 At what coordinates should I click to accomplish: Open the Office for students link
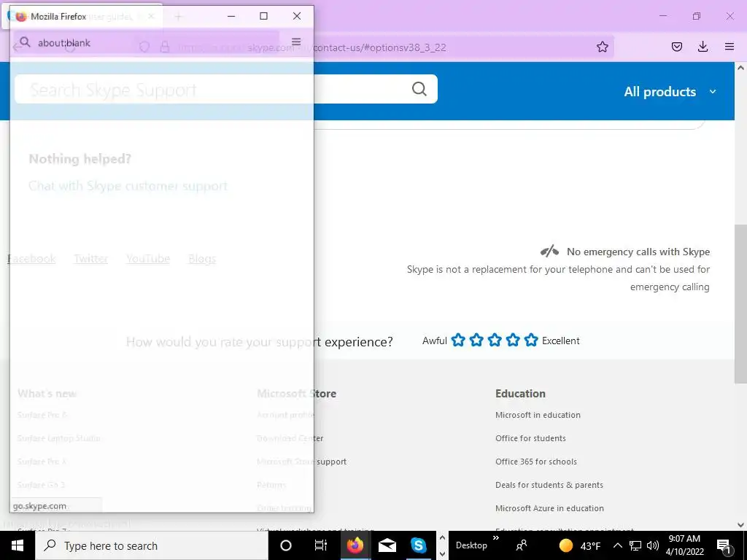point(531,438)
